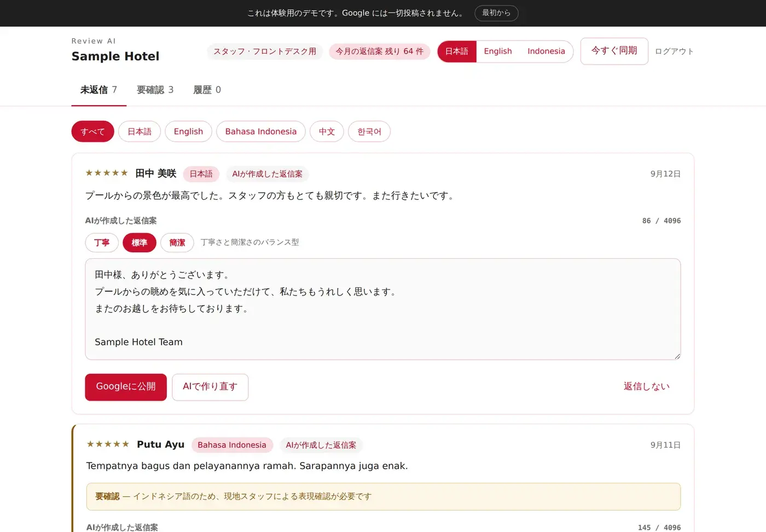Click the 最初から restart button in demo banner

click(496, 13)
